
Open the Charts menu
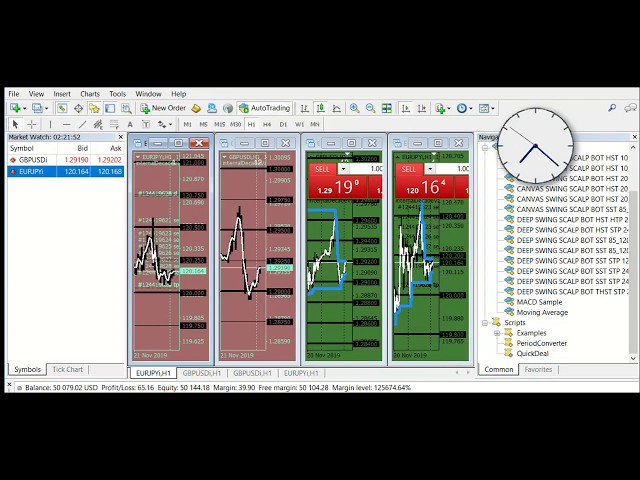[90, 93]
